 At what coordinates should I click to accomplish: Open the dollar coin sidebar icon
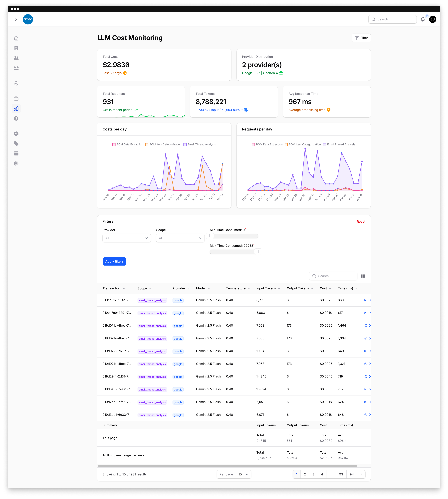pos(16,118)
